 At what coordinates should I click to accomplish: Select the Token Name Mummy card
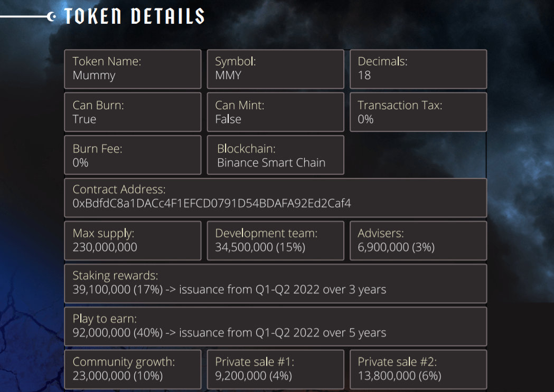tap(133, 69)
